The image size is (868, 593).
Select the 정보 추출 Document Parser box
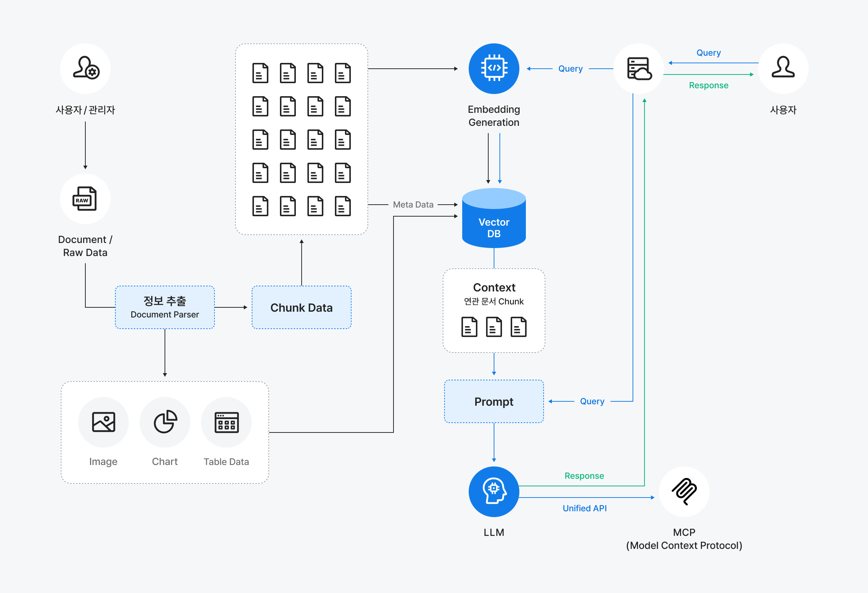click(165, 307)
